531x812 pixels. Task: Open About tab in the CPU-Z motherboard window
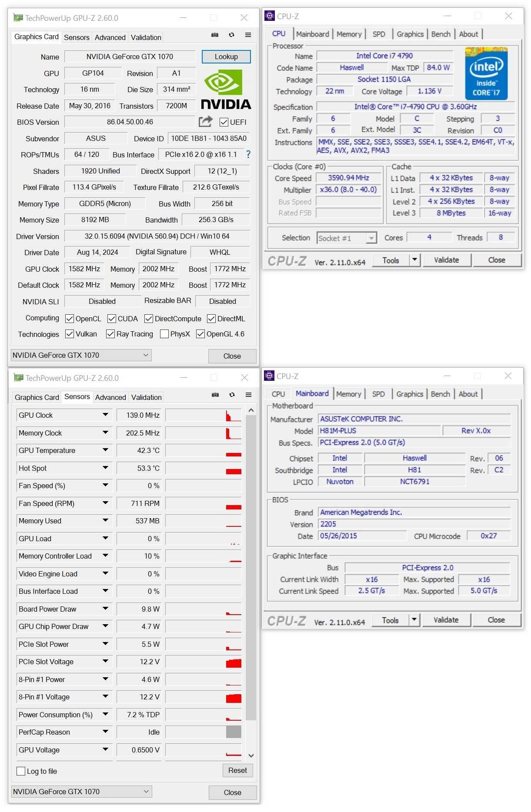click(468, 394)
